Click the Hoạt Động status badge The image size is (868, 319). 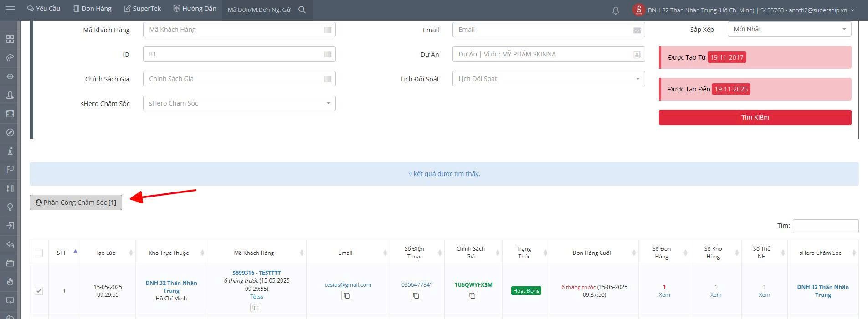coord(526,291)
